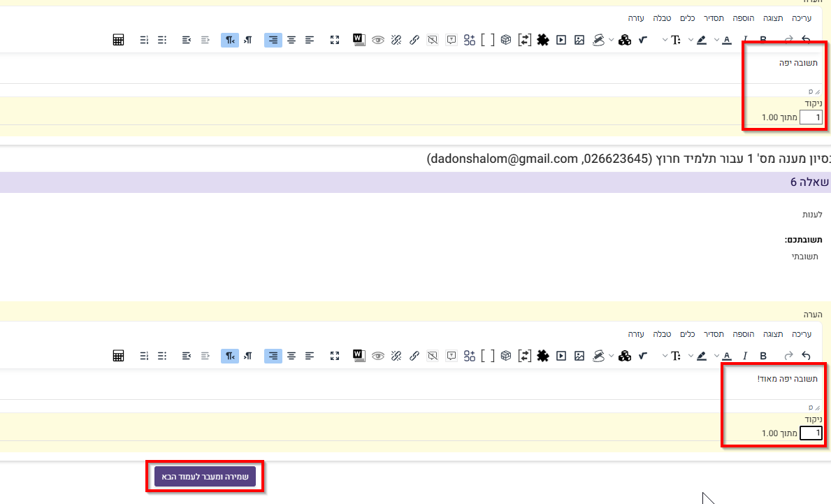Click drawing pen icon in question 6 editor

598,356
